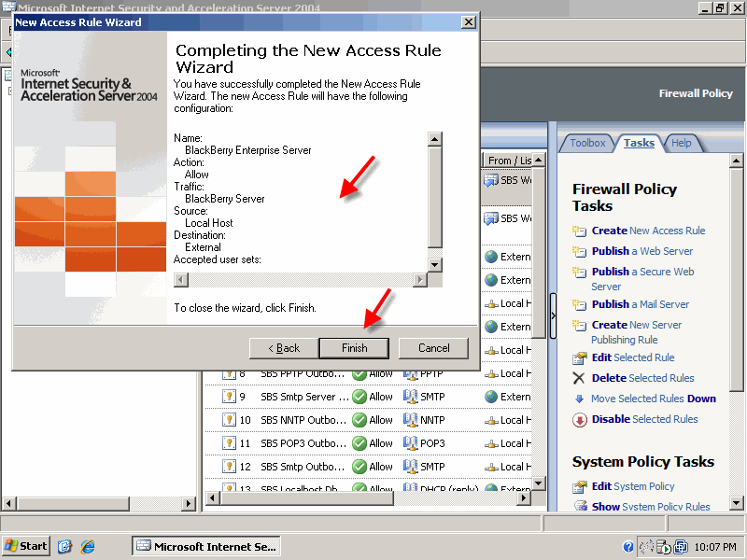
Task: Click the Publish a Web Server icon
Action: coord(579,251)
